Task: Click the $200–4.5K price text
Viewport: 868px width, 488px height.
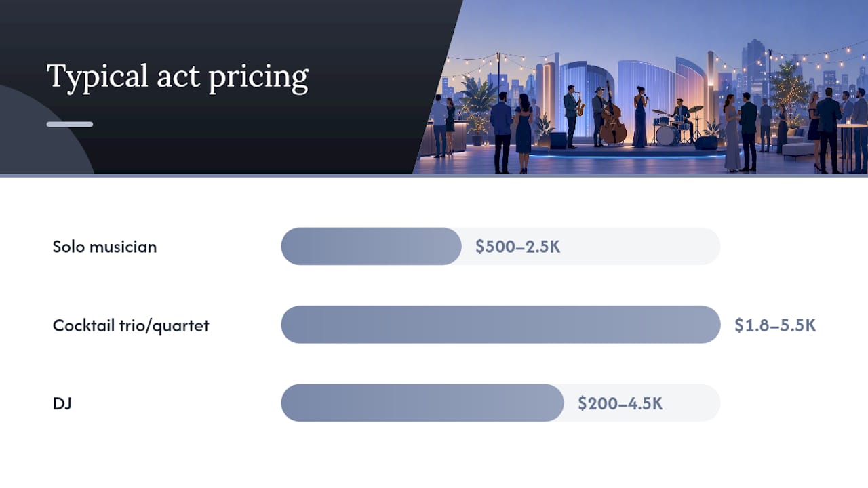Action: 620,404
